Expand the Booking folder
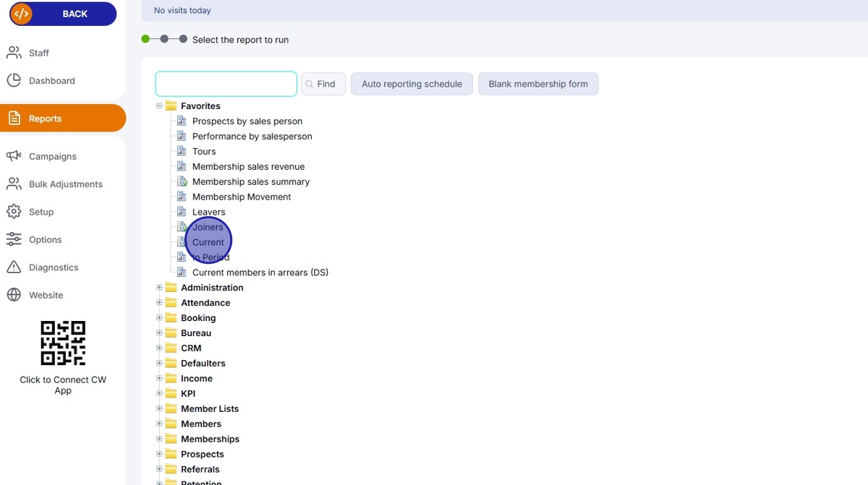 pos(159,318)
